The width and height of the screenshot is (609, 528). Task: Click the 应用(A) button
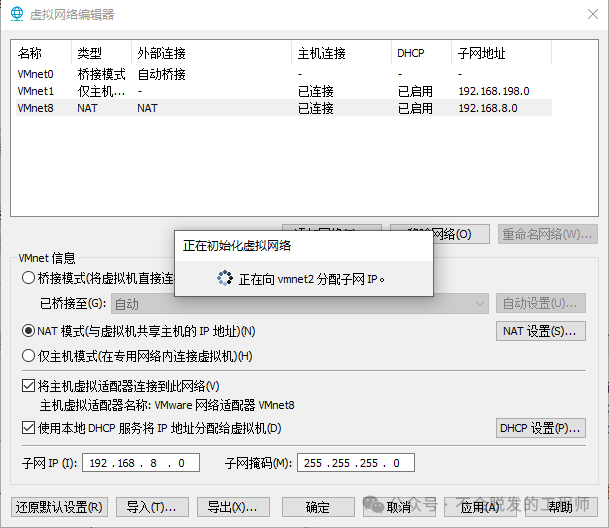[x=480, y=507]
